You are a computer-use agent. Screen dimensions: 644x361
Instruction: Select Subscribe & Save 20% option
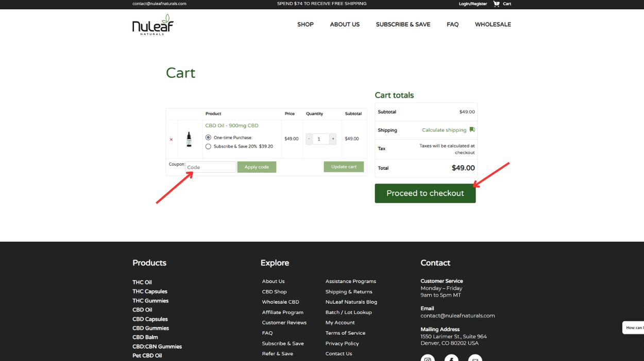pos(208,146)
